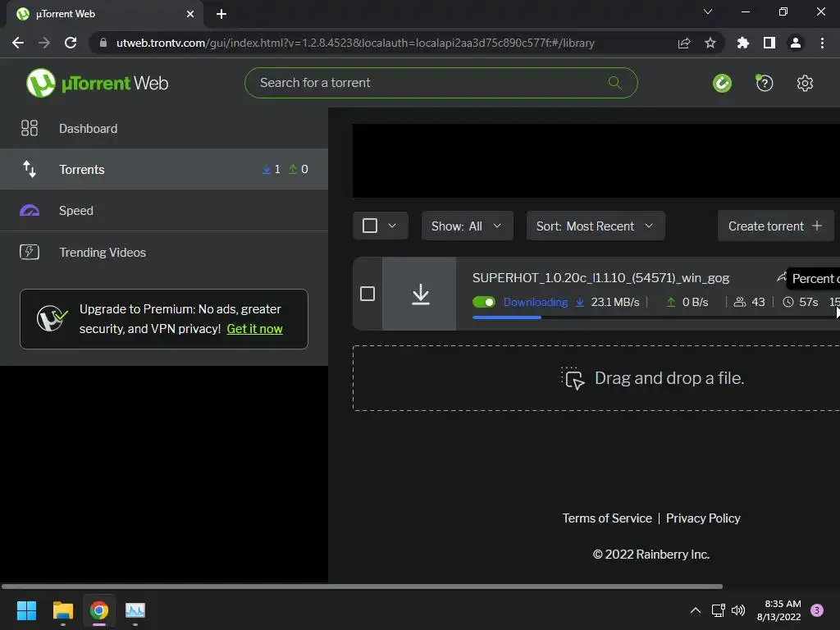Click the Speed gauge icon
Image resolution: width=840 pixels, height=630 pixels.
[30, 211]
